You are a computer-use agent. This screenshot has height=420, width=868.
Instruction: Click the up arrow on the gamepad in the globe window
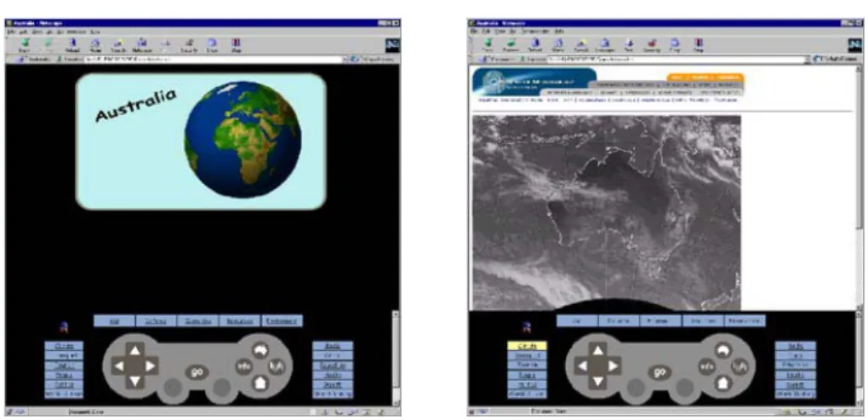pos(135,349)
